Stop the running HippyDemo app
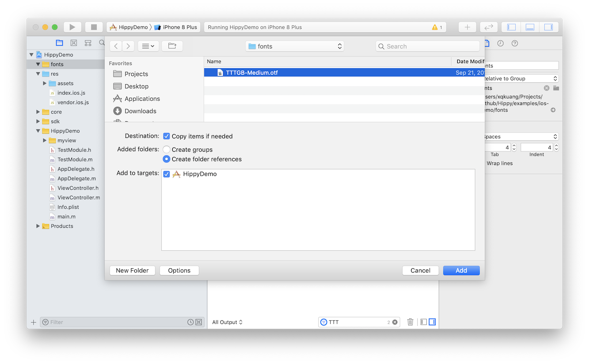This screenshot has height=364, width=589. [x=94, y=27]
